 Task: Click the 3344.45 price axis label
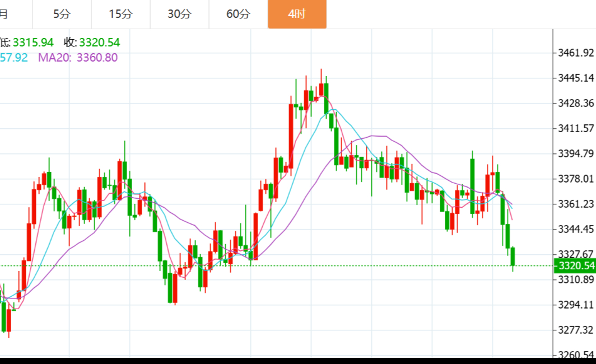[x=575, y=229]
